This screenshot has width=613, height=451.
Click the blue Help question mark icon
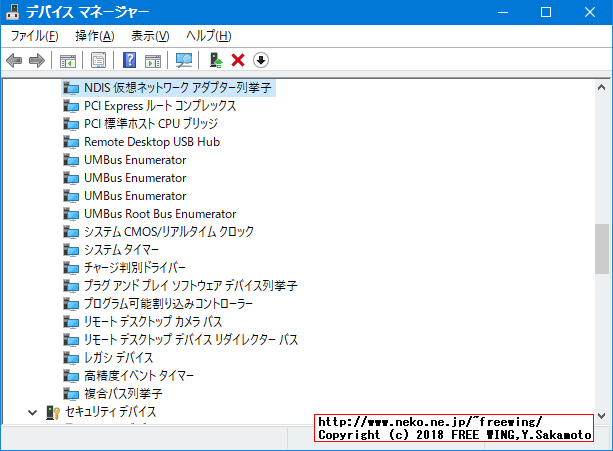click(129, 61)
